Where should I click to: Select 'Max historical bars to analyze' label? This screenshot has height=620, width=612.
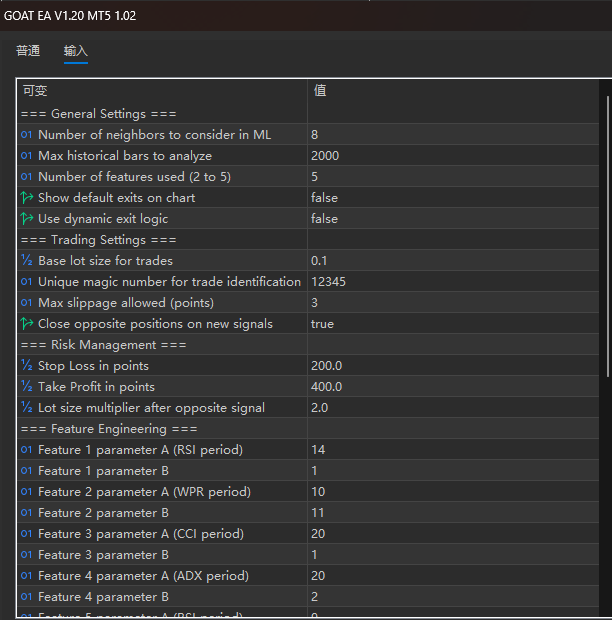click(x=125, y=156)
